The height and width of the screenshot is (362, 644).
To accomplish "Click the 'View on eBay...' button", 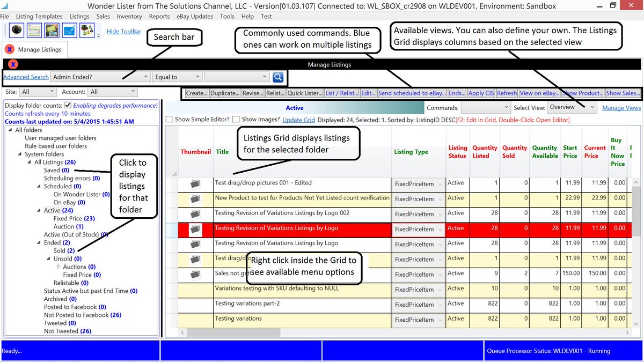I will [540, 93].
